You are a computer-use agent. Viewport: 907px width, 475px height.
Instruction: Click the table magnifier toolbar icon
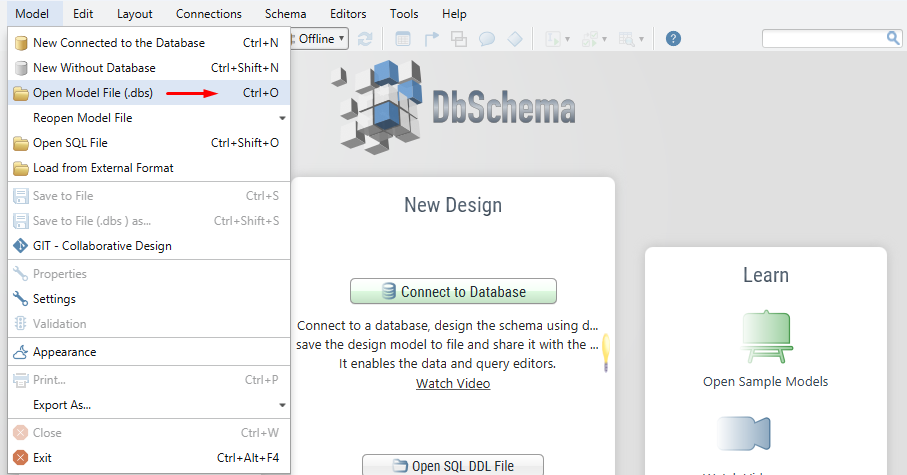coord(626,39)
